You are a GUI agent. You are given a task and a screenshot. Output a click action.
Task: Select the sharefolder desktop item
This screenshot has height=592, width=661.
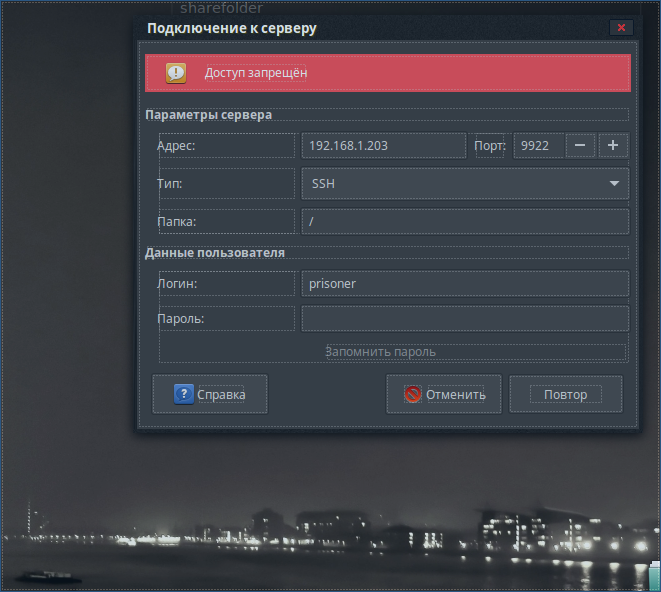(x=221, y=9)
